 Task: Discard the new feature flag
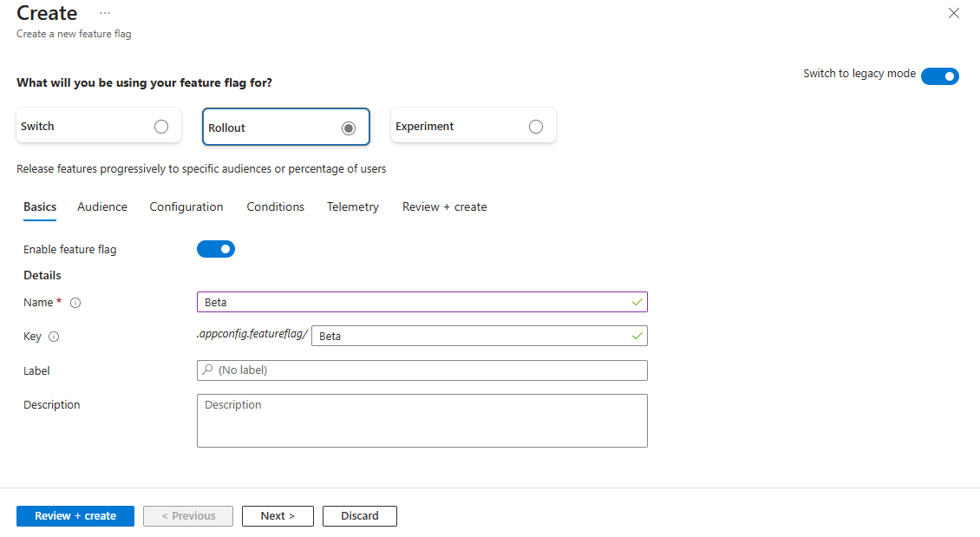tap(359, 515)
